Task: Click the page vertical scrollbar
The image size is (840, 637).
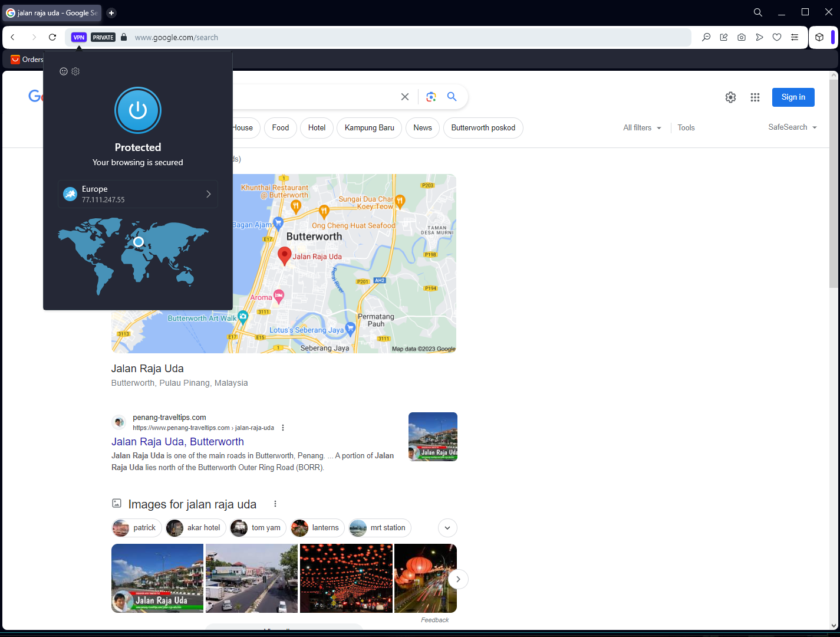Action: [834, 183]
